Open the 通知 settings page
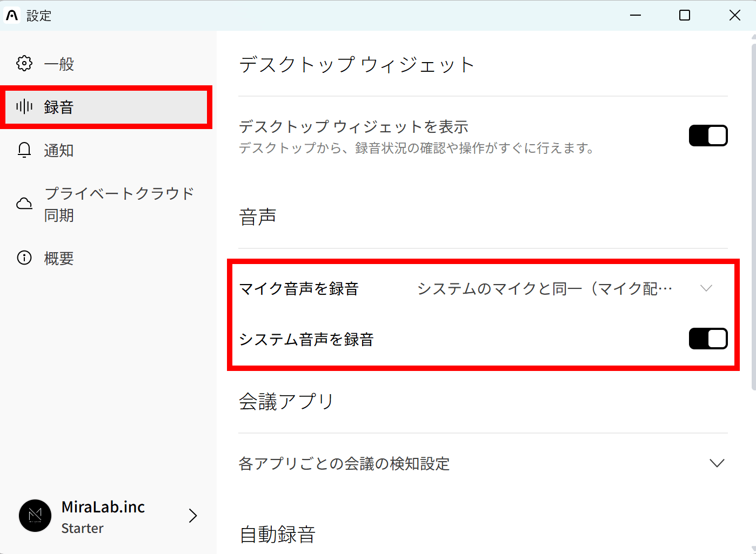Image resolution: width=756 pixels, height=554 pixels. coord(59,151)
